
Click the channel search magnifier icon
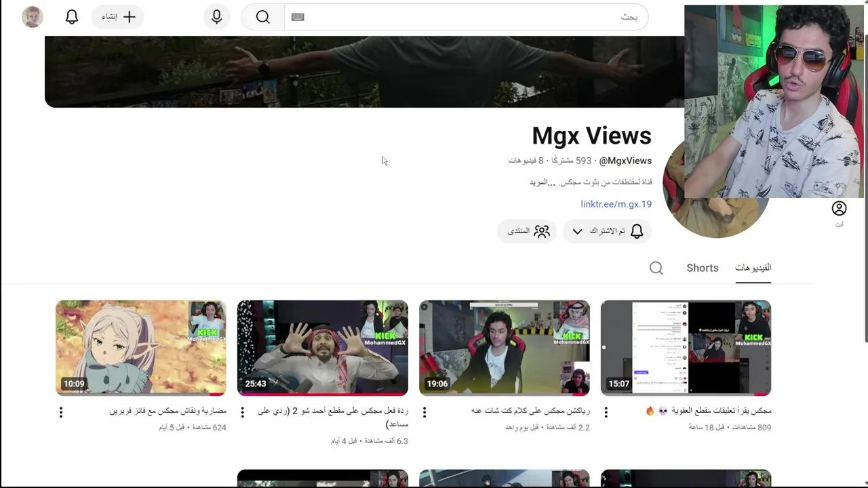point(656,268)
